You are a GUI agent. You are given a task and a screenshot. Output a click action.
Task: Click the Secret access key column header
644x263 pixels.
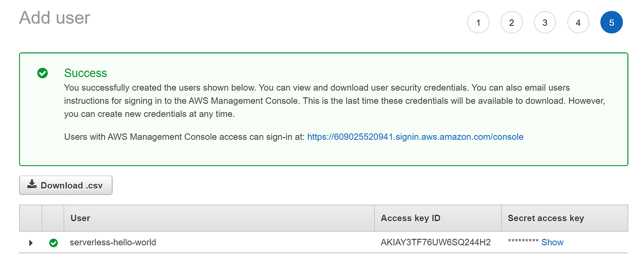click(x=545, y=218)
